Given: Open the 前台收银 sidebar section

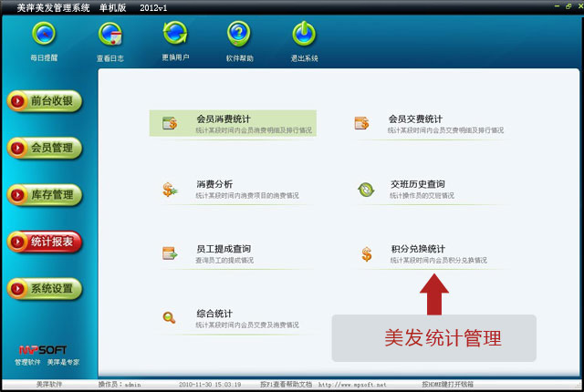Looking at the screenshot, I should tap(44, 100).
